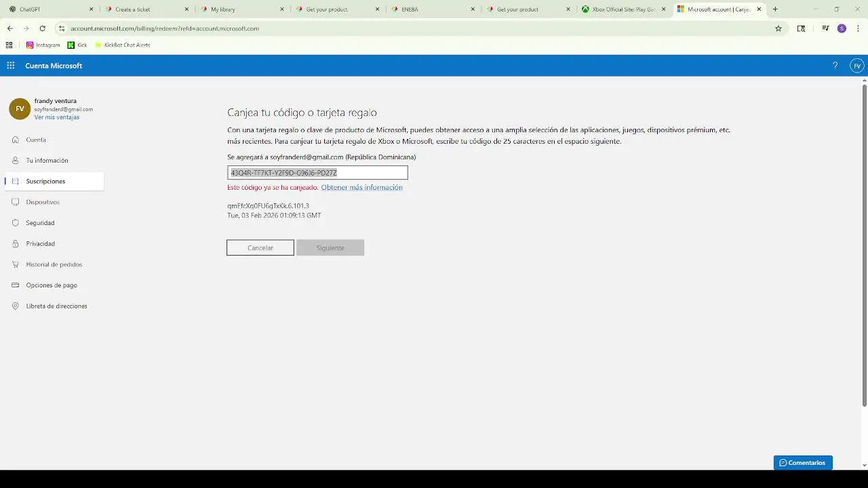Open a new browser tab
Viewport: 868px width, 488px height.
tap(775, 9)
